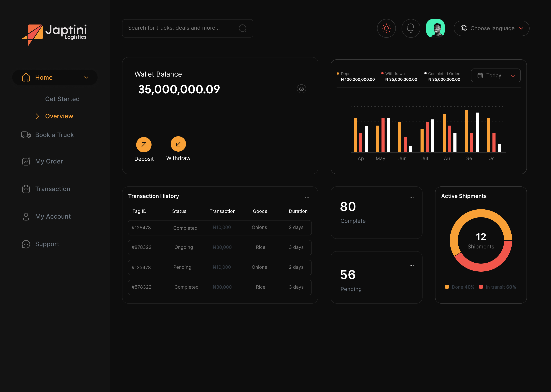Click the Tag ID column header
This screenshot has height=392, width=551.
point(139,211)
